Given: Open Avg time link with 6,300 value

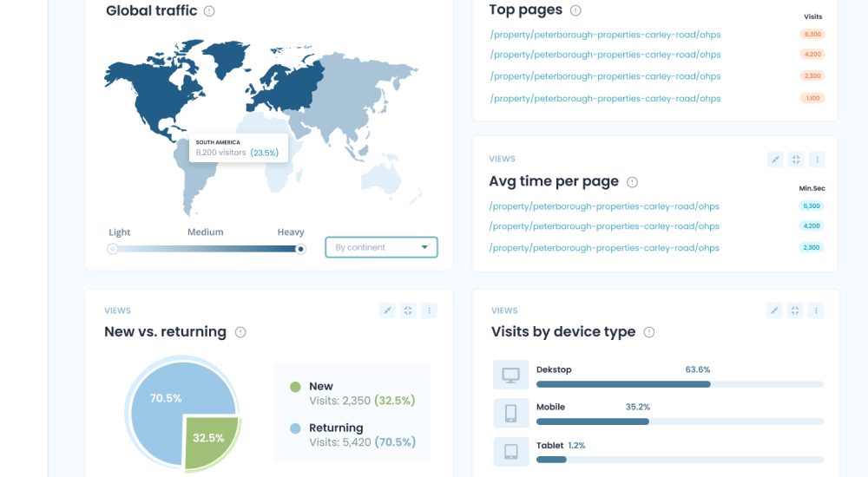Looking at the screenshot, I should [x=604, y=206].
